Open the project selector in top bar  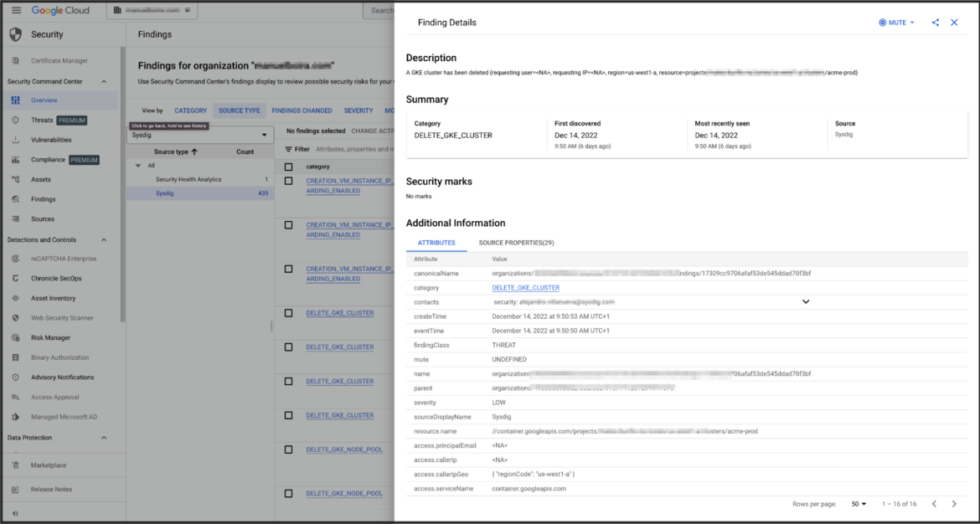pos(152,11)
